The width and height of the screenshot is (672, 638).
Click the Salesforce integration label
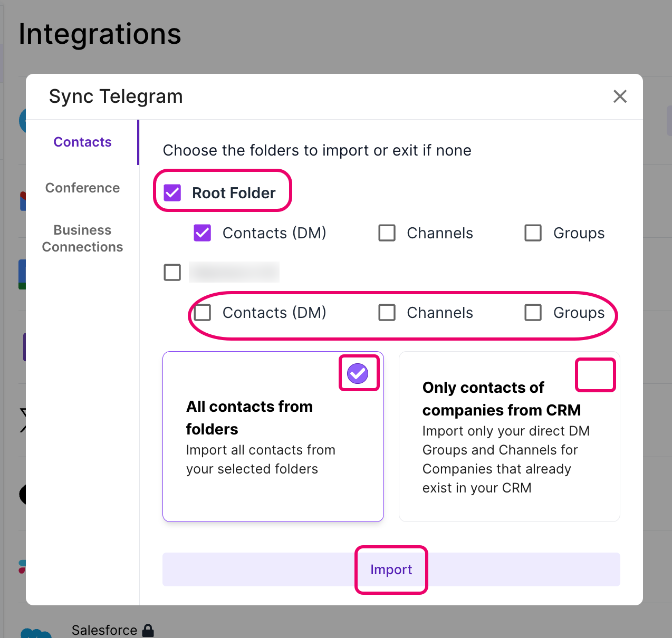pyautogui.click(x=104, y=630)
